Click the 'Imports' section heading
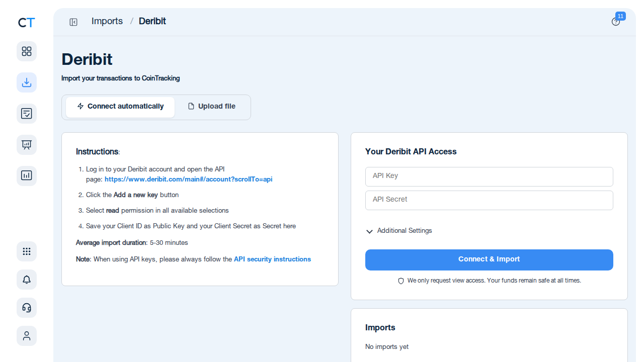Image resolution: width=644 pixels, height=362 pixels. click(380, 327)
